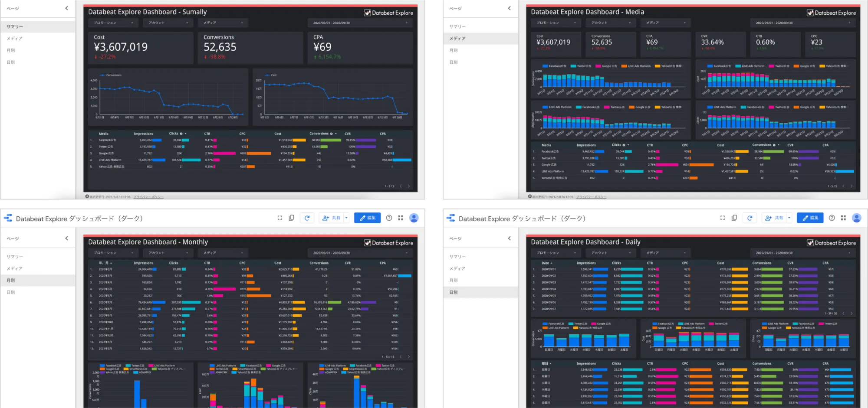Go to previous table page in Sumally dashboard
Image resolution: width=868 pixels, height=408 pixels.
tap(401, 186)
